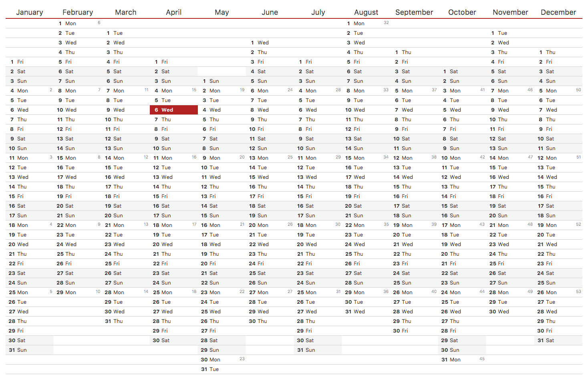Click the August column header
This screenshot has width=588, height=379.
click(366, 12)
